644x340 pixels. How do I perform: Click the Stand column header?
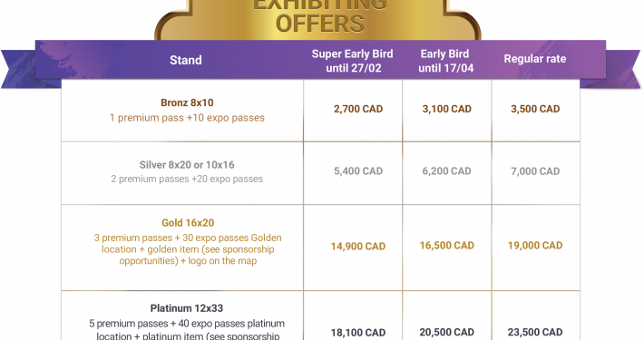[x=186, y=61]
